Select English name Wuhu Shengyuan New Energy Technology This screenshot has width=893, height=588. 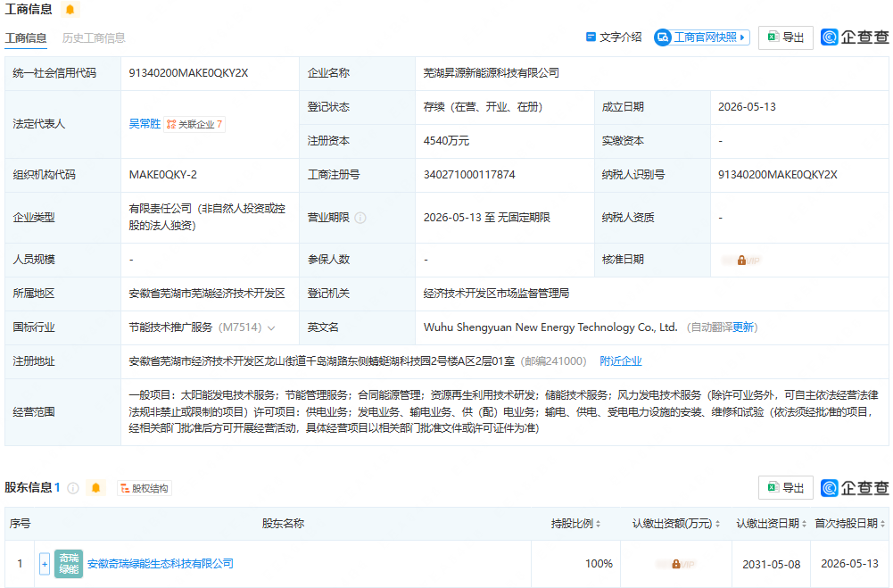(550, 327)
